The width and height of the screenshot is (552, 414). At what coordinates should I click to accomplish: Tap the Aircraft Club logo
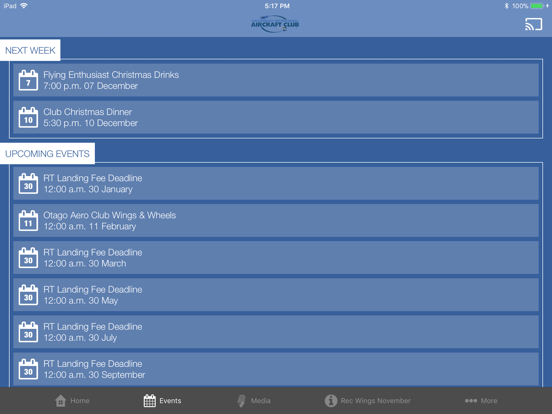click(x=275, y=24)
